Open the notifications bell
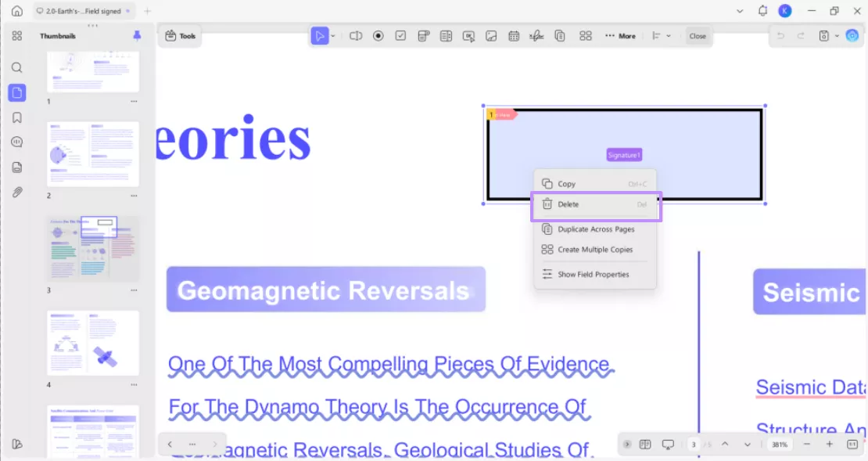 [762, 10]
